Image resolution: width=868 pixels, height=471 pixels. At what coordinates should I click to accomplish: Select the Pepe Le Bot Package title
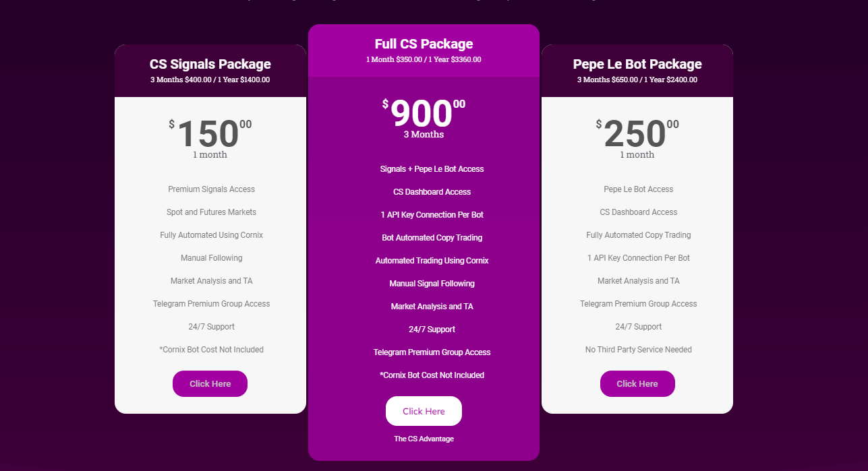[x=637, y=64]
